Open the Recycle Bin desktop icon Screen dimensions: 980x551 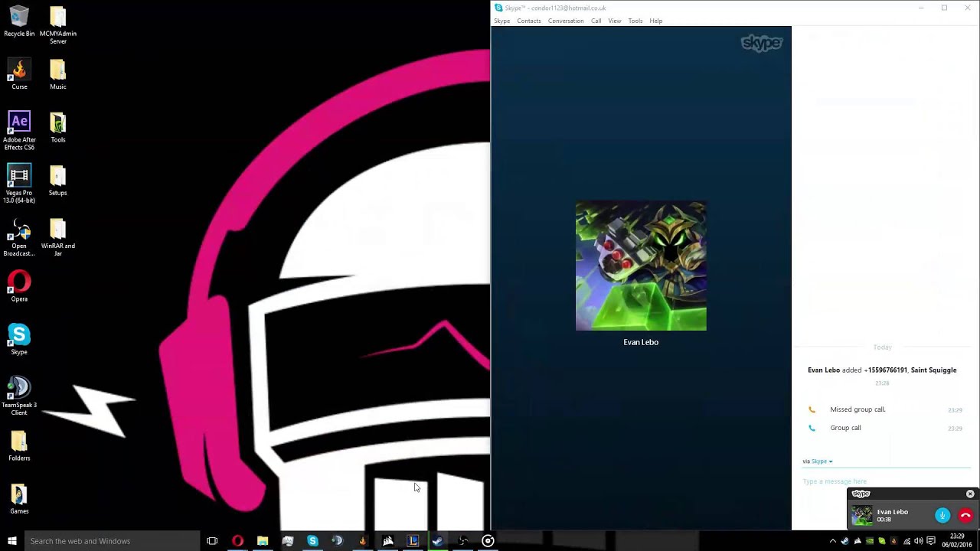(x=19, y=22)
